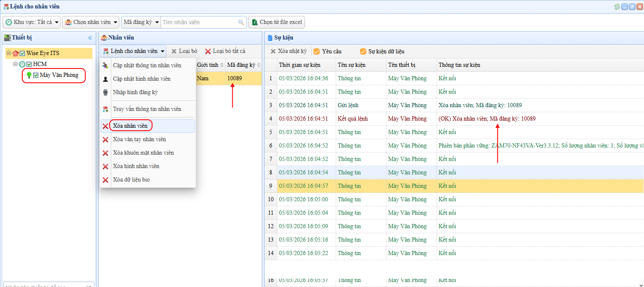Click the Excel icon on Chọn từ file excel
The width and height of the screenshot is (644, 287).
coord(254,22)
